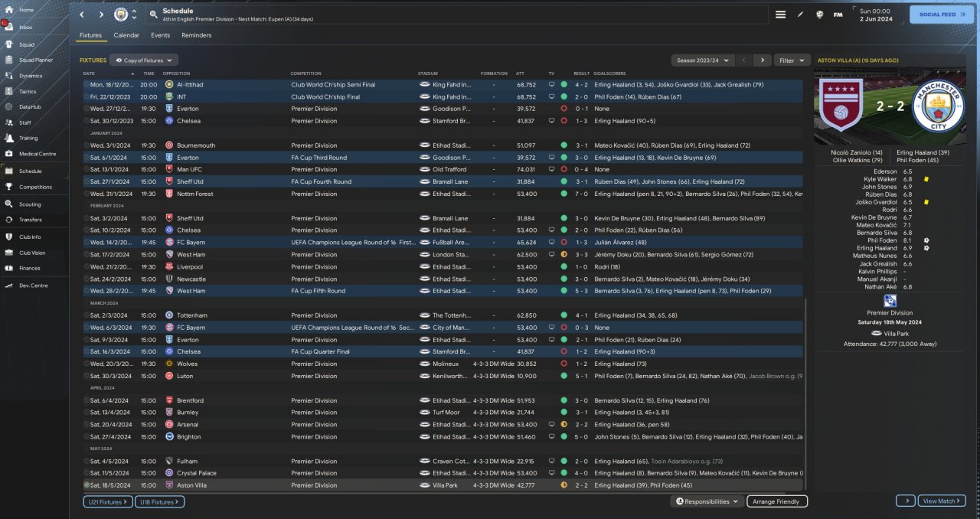The width and height of the screenshot is (980, 519).
Task: Open the Season 2023/24 dropdown
Action: [702, 60]
